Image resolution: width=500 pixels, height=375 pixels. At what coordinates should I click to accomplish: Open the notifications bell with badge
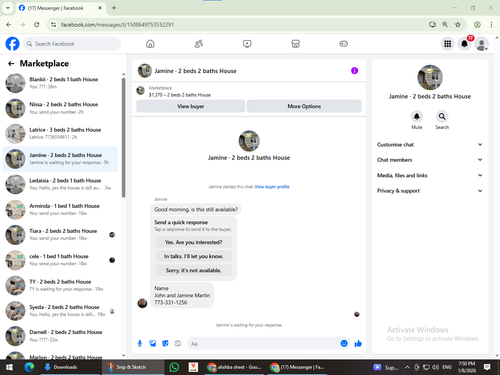pyautogui.click(x=464, y=44)
